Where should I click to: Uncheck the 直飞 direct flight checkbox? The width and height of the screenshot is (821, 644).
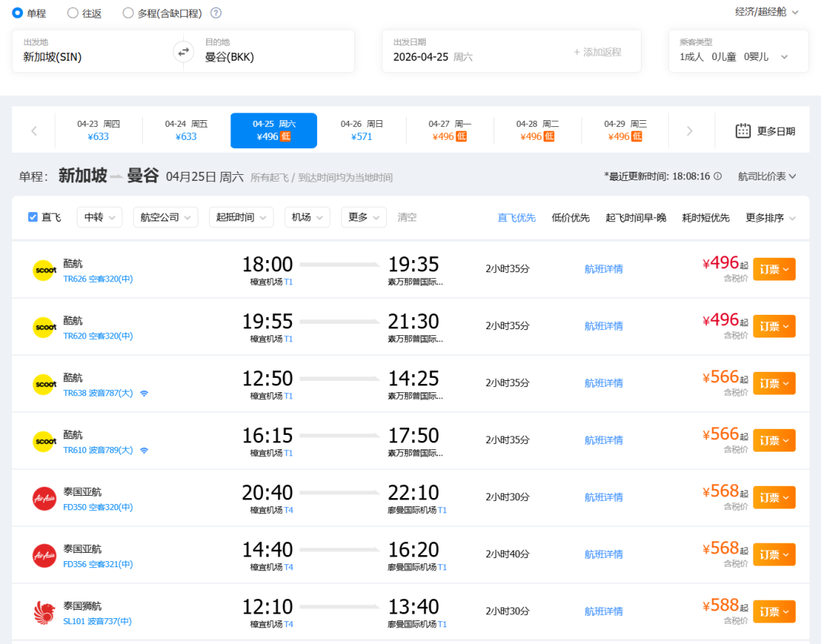(33, 217)
